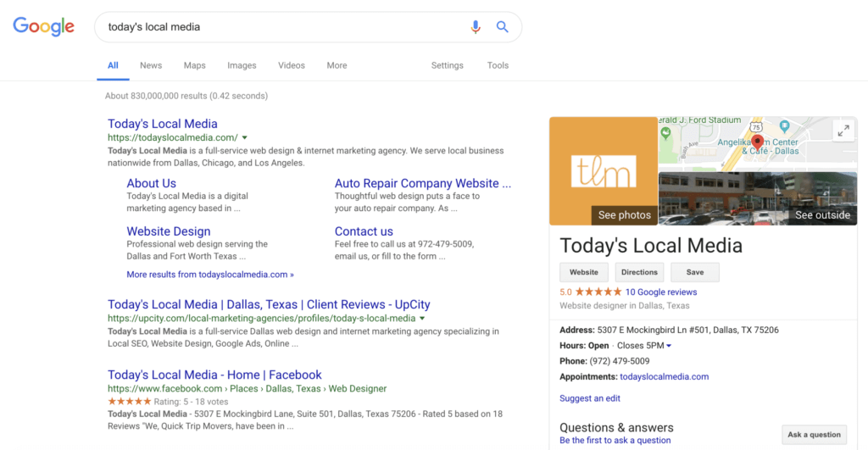
Task: Click Be the first to ask a question
Action: (615, 440)
